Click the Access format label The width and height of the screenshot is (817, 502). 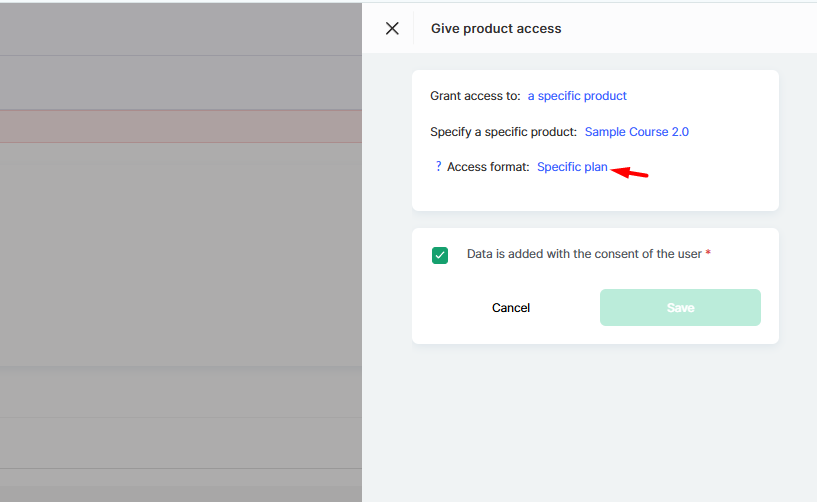point(488,167)
